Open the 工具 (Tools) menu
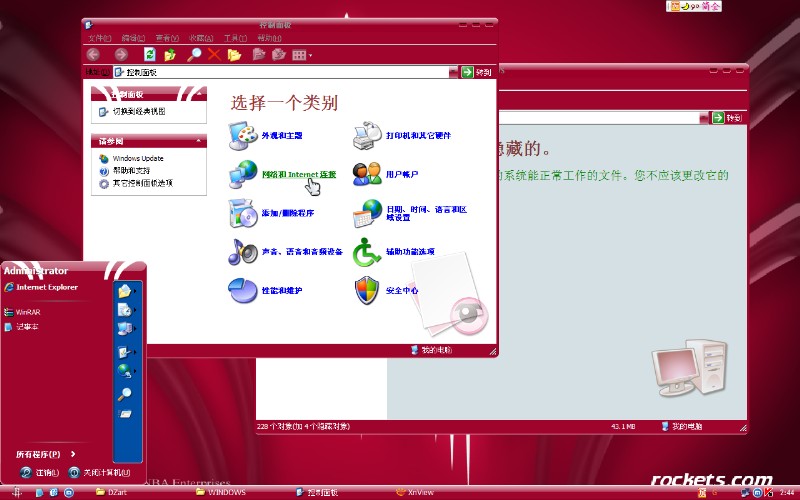The height and width of the screenshot is (500, 800). [235, 38]
